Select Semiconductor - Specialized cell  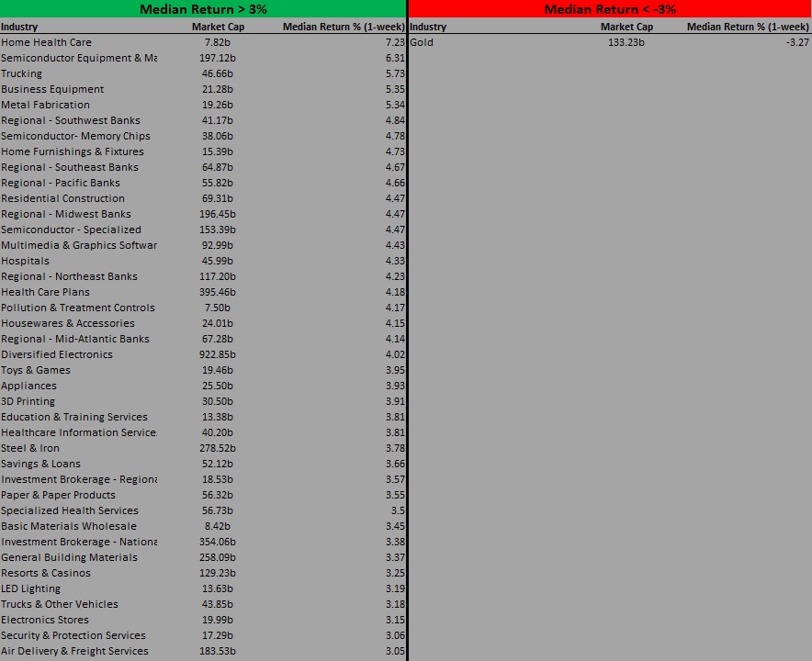point(71,230)
